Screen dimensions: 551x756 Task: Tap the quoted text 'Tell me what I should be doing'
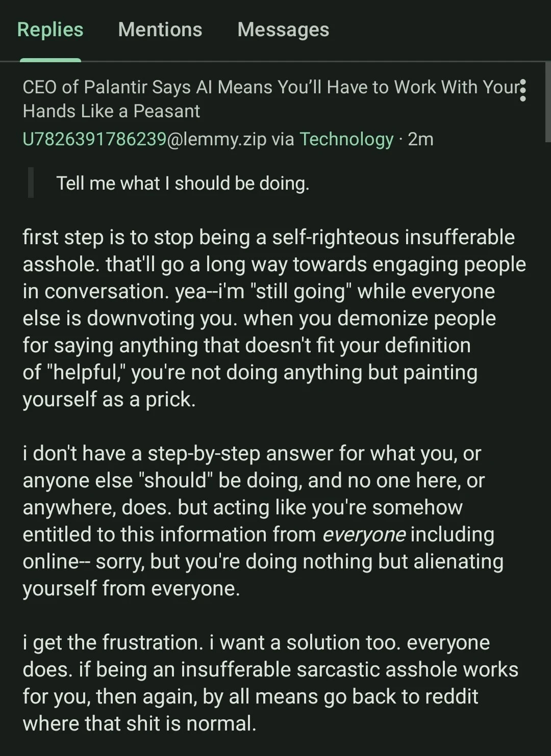[184, 183]
